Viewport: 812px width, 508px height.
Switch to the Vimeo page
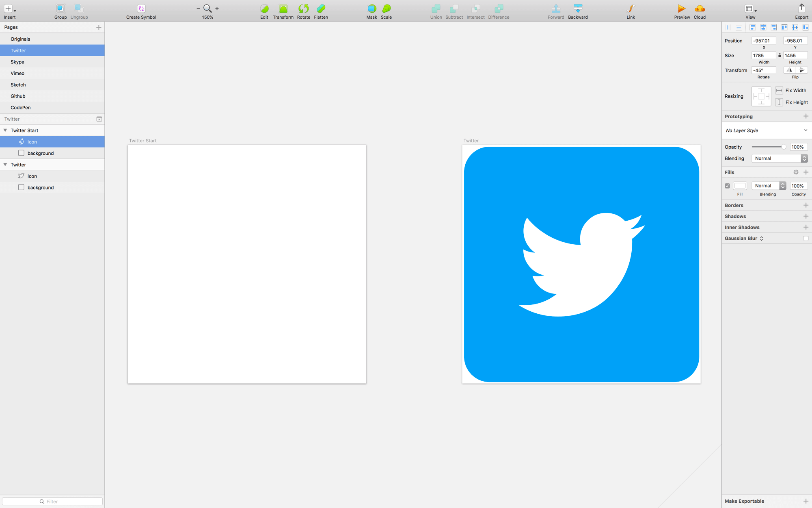52,73
